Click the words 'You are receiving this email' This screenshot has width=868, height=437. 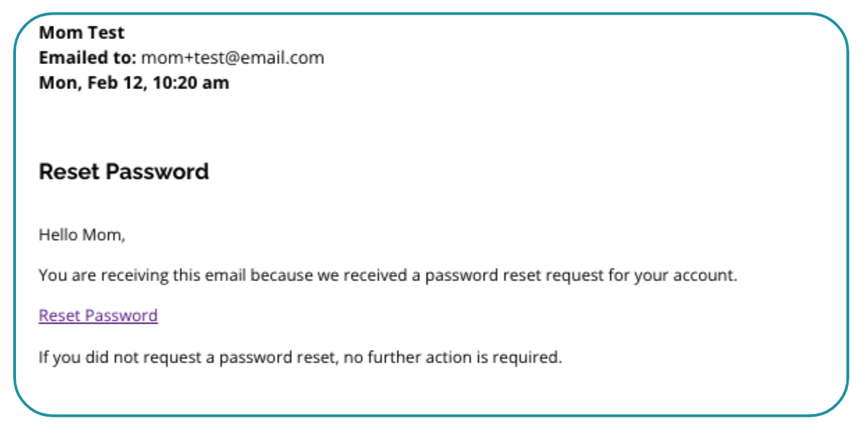coord(143,276)
